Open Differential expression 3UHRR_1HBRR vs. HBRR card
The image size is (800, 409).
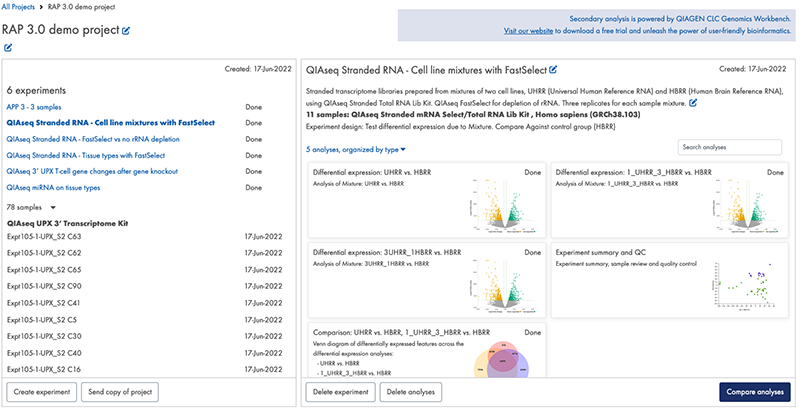click(x=427, y=280)
